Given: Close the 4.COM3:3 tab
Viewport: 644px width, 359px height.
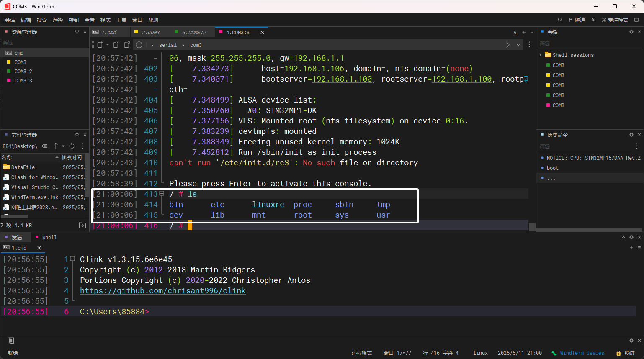Looking at the screenshot, I should pyautogui.click(x=262, y=32).
